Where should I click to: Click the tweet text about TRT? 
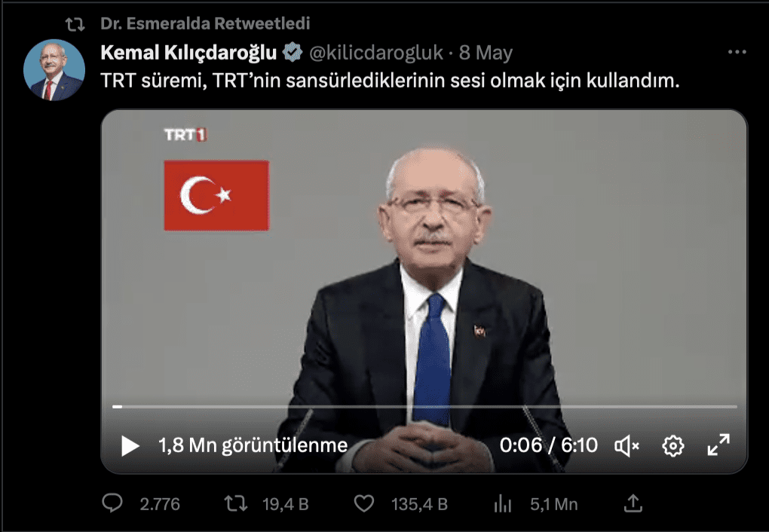click(x=390, y=81)
